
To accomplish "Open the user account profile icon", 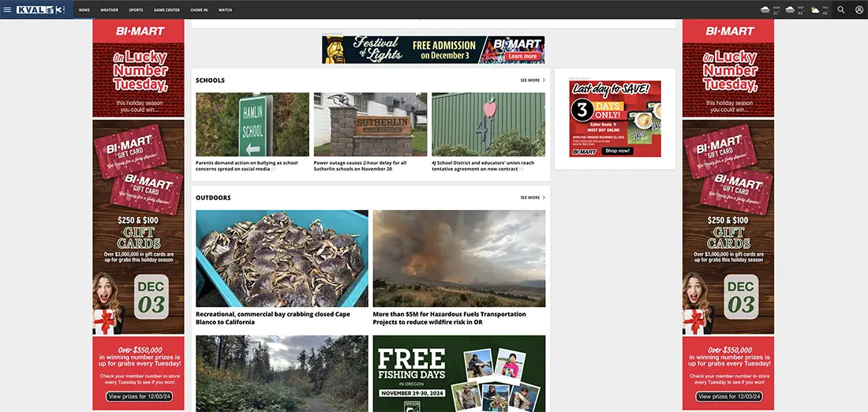I will point(859,9).
